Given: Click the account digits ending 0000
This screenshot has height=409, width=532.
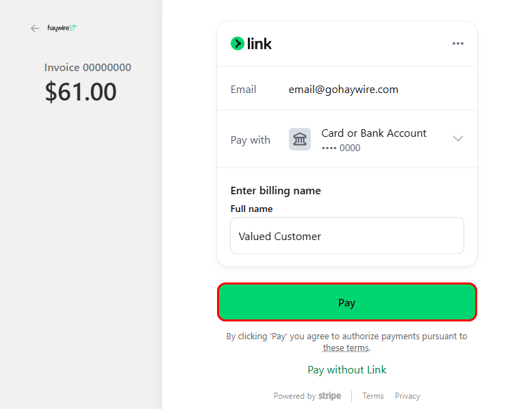Looking at the screenshot, I should pos(341,148).
